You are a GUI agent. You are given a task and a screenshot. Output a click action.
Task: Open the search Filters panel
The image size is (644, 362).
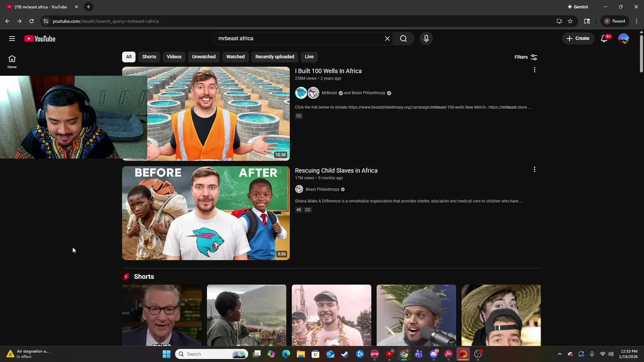[x=526, y=57]
